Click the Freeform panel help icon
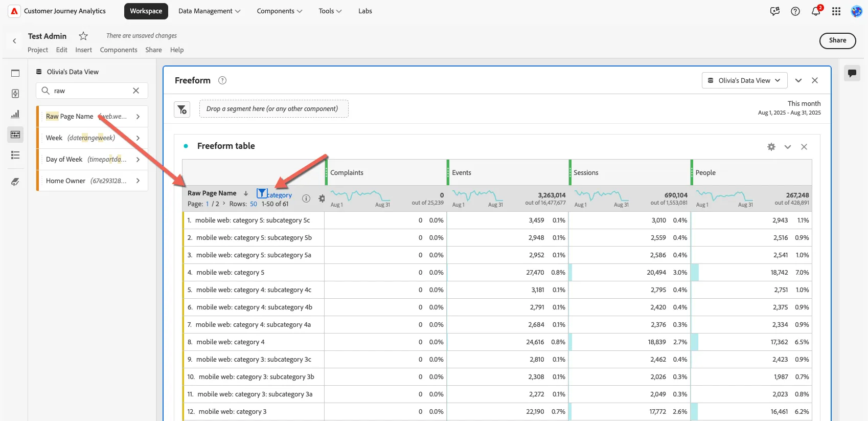This screenshot has width=868, height=421. 222,80
